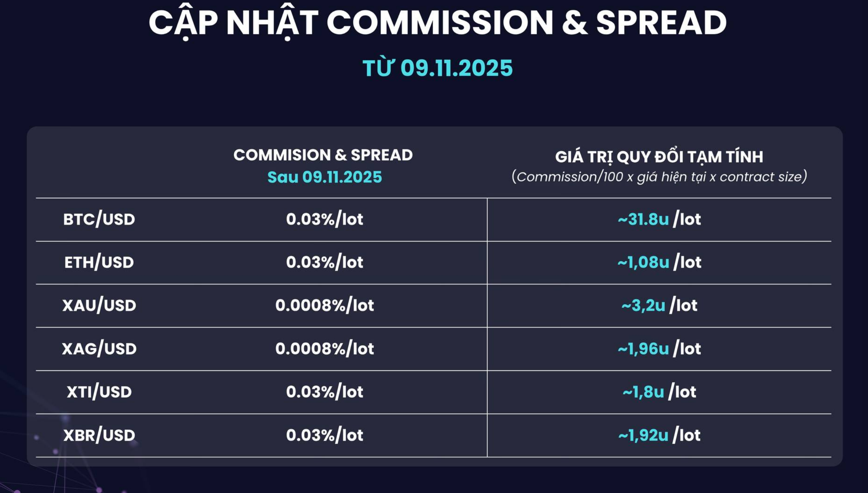The height and width of the screenshot is (493, 868).
Task: Select the XAG/USD row label
Action: coord(99,349)
